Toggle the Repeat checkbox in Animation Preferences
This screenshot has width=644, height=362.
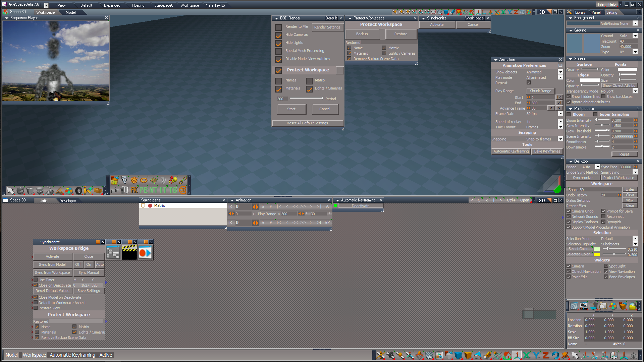click(529, 83)
